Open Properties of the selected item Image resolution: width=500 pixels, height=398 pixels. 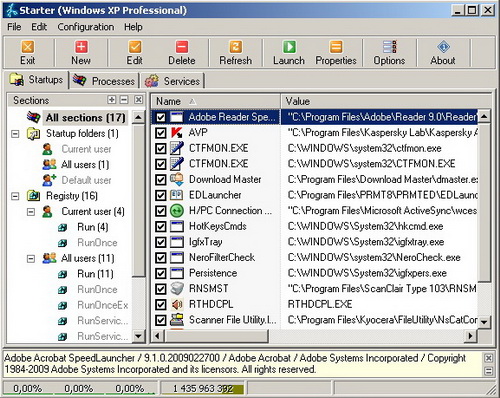click(x=336, y=53)
